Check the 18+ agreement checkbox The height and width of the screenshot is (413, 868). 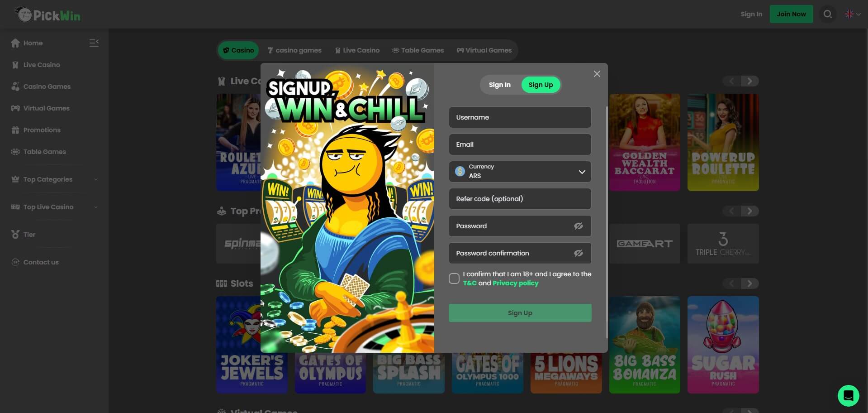click(454, 279)
